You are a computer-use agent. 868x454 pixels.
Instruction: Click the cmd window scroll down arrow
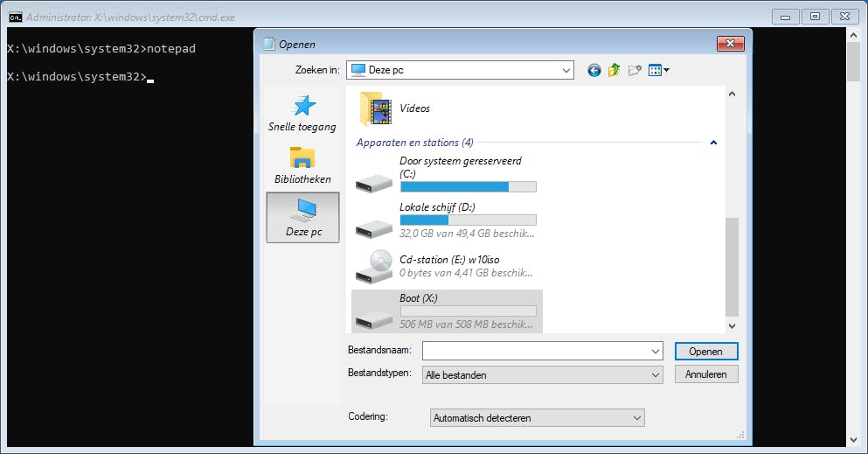click(x=853, y=440)
